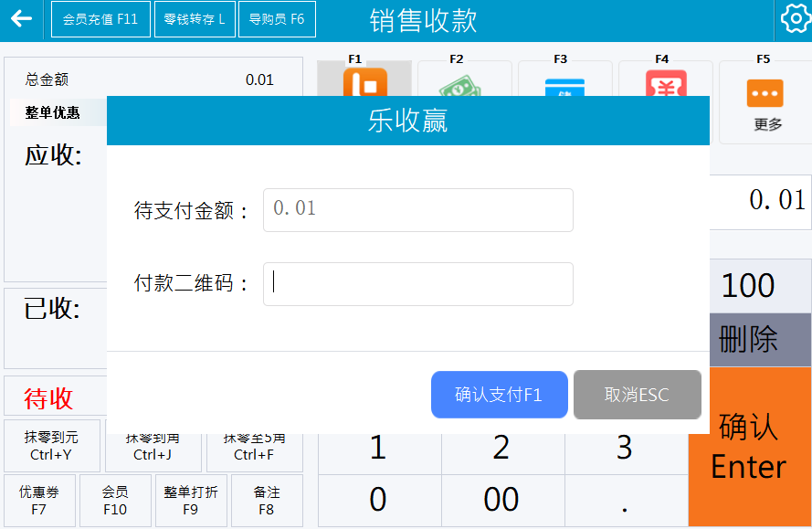
Task: Tap the 100 quick amount key
Action: click(760, 285)
